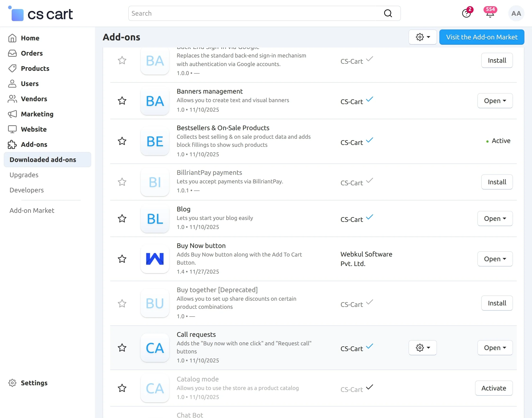Image resolution: width=532 pixels, height=418 pixels.
Task: Click the notifications bell icon
Action: [490, 14]
